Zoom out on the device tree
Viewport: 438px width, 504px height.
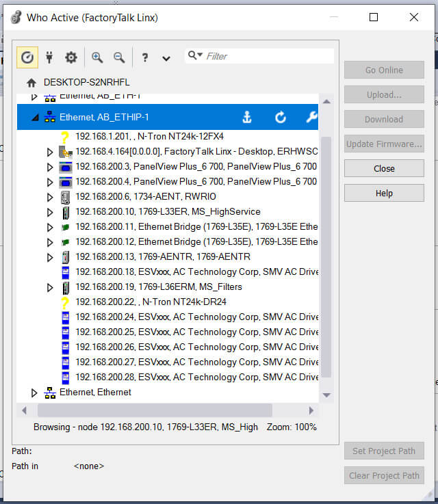point(119,57)
